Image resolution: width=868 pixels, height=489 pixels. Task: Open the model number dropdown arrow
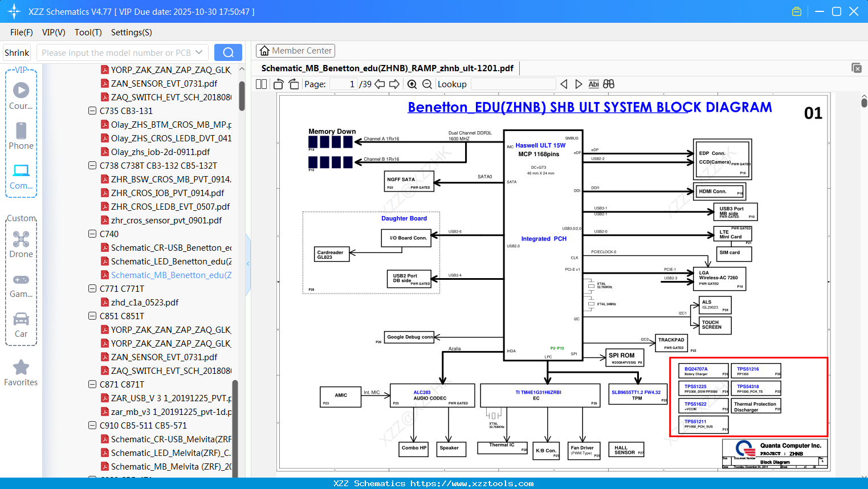pos(199,52)
